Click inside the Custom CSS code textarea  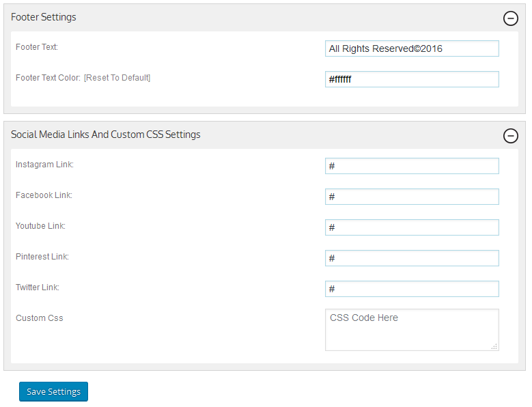click(412, 330)
